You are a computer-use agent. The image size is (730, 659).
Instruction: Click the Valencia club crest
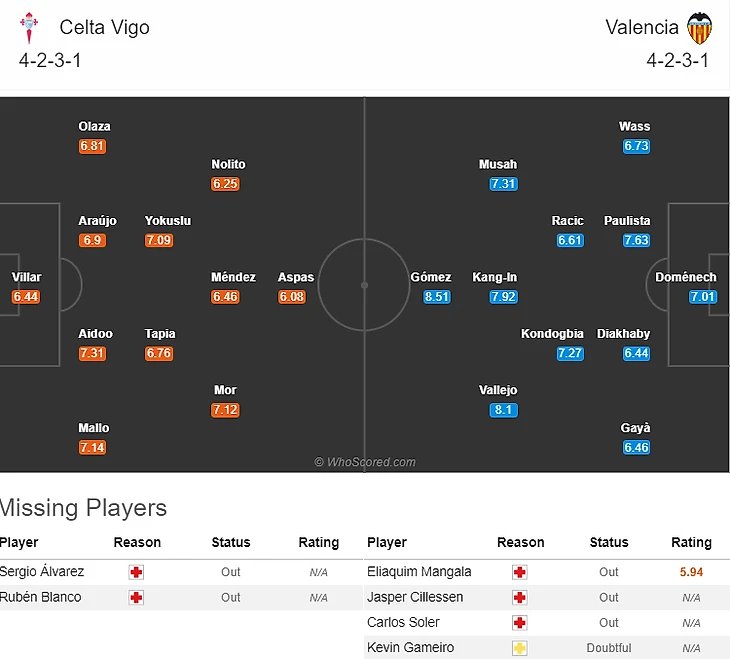700,27
